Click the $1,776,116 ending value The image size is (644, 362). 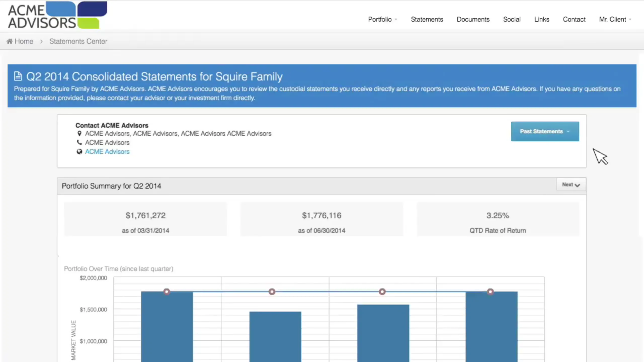(x=322, y=215)
